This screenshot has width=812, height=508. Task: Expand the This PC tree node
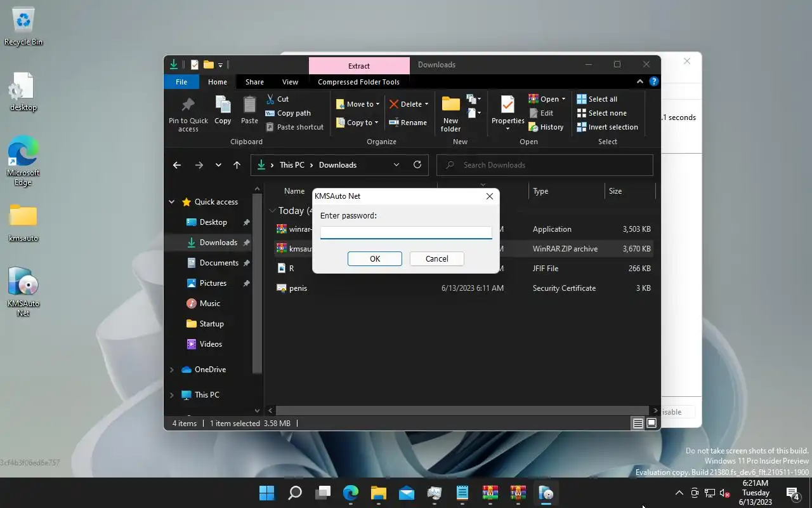(171, 395)
